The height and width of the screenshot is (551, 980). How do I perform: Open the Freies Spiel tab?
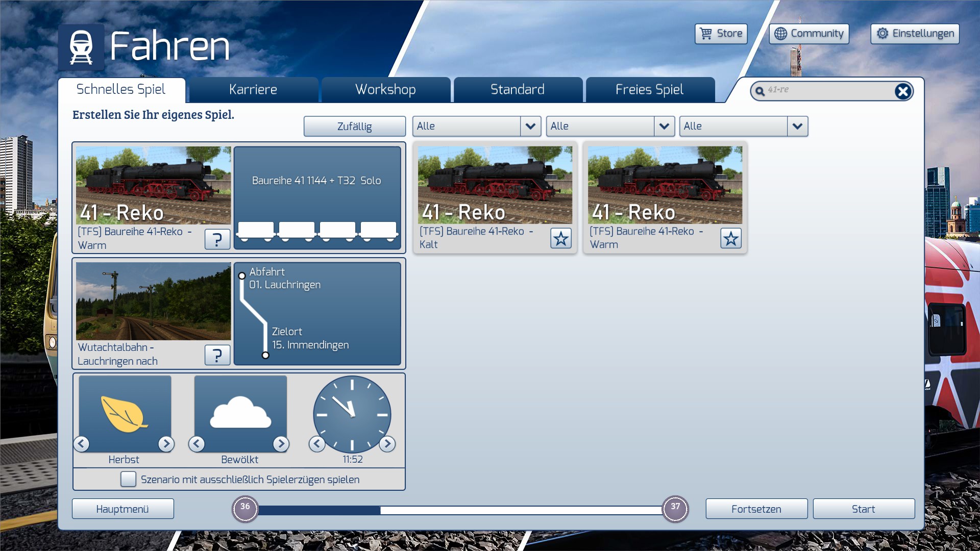coord(649,90)
